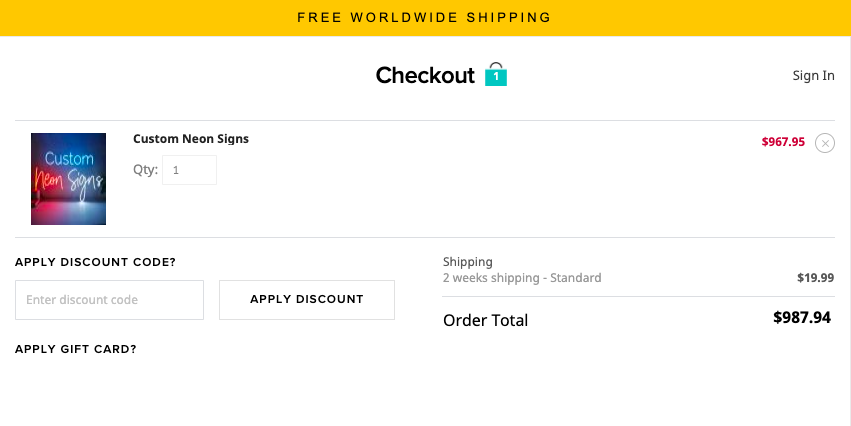Expand the Apply Gift Card? section

pos(76,349)
